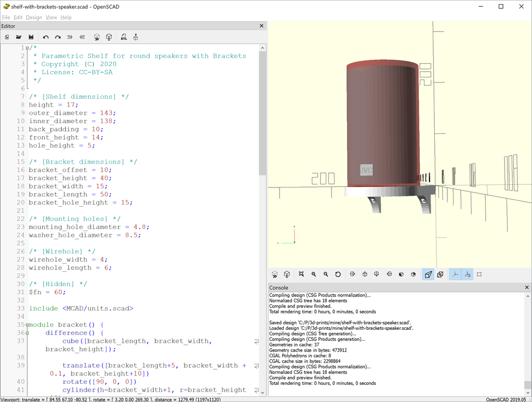The image size is (532, 402).
Task: Click the Redo arrow icon
Action: [58, 37]
